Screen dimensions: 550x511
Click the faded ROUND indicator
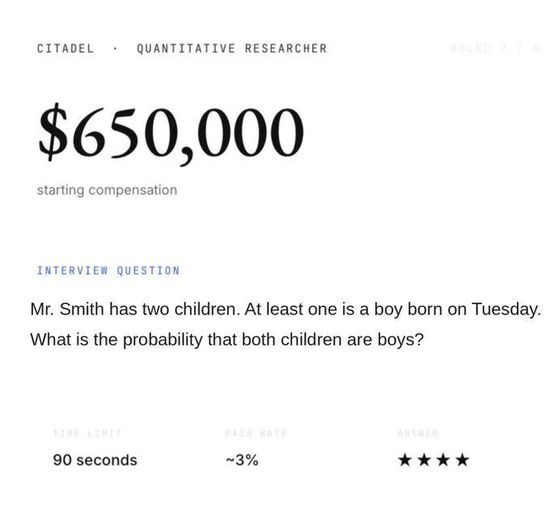(x=495, y=48)
